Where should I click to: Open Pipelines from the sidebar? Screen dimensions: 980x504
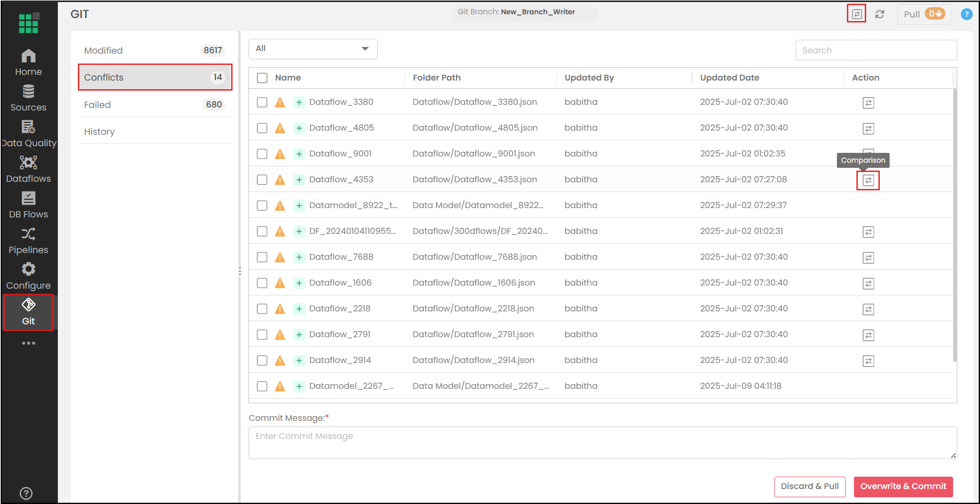point(28,241)
